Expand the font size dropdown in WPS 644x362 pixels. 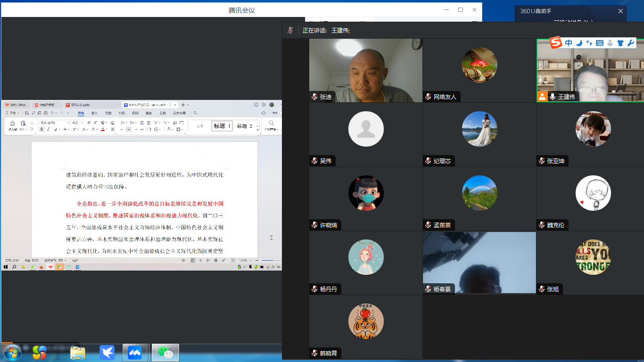point(82,123)
